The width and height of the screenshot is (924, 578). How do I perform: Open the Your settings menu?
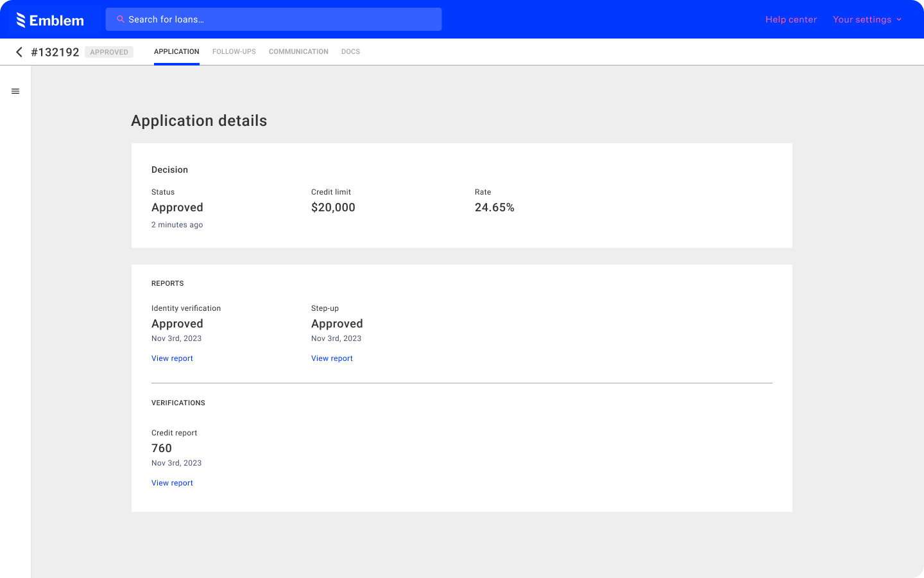(x=863, y=20)
